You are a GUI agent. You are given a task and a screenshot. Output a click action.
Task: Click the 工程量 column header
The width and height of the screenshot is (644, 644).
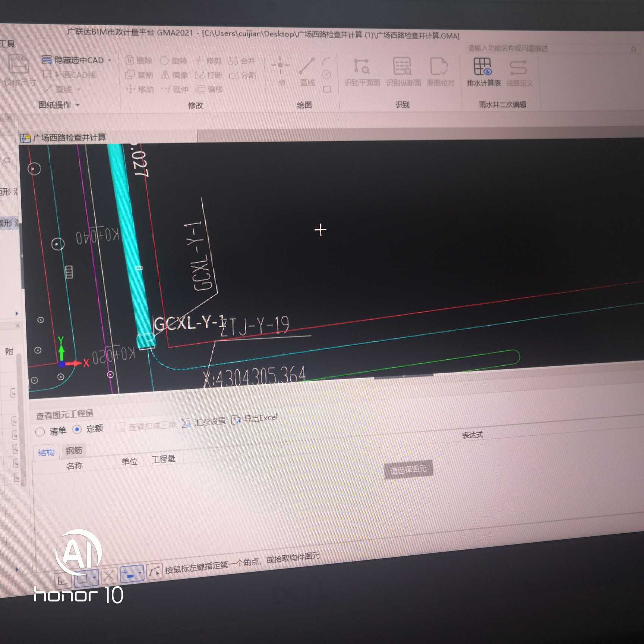tap(163, 459)
